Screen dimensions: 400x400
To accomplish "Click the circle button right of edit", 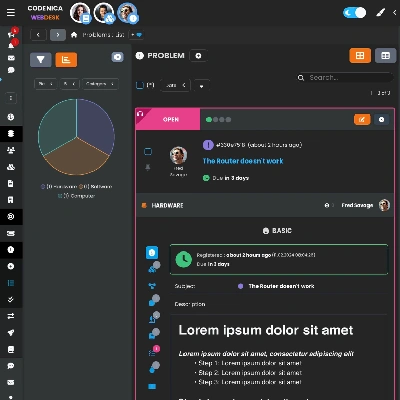I will (x=382, y=119).
